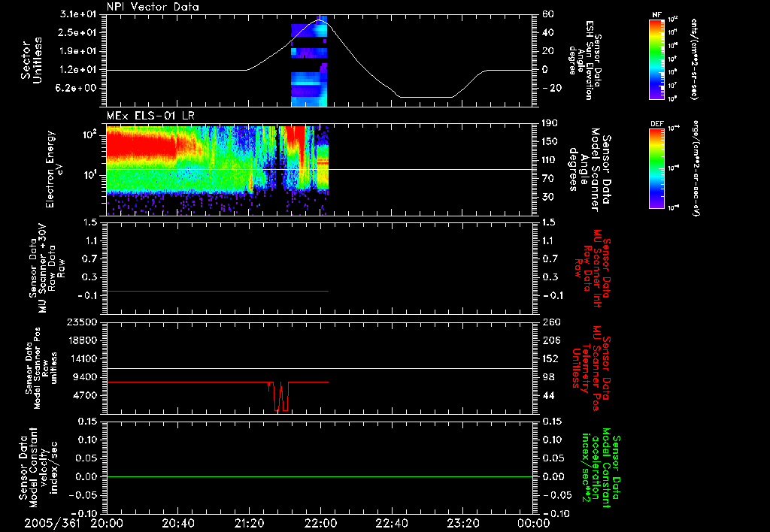Select the red 'MU Scanner Pos Telemetry' title
Viewport: 770px width, 532px height.
click(x=592, y=369)
